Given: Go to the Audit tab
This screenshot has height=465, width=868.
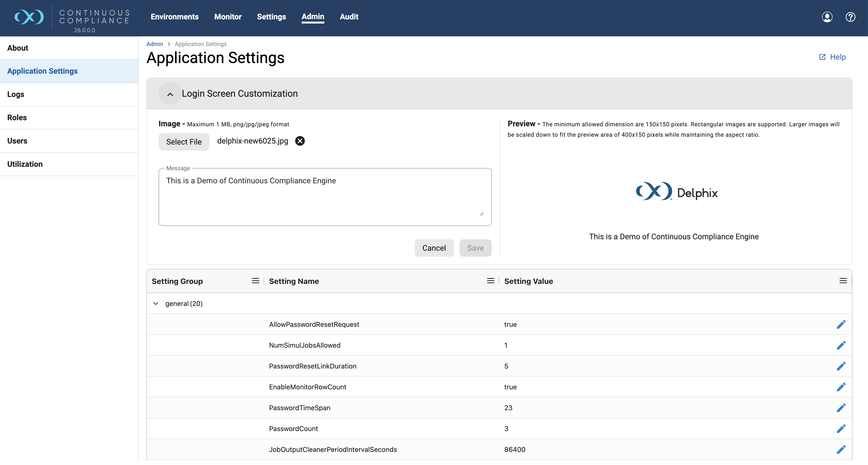Looking at the screenshot, I should 349,16.
